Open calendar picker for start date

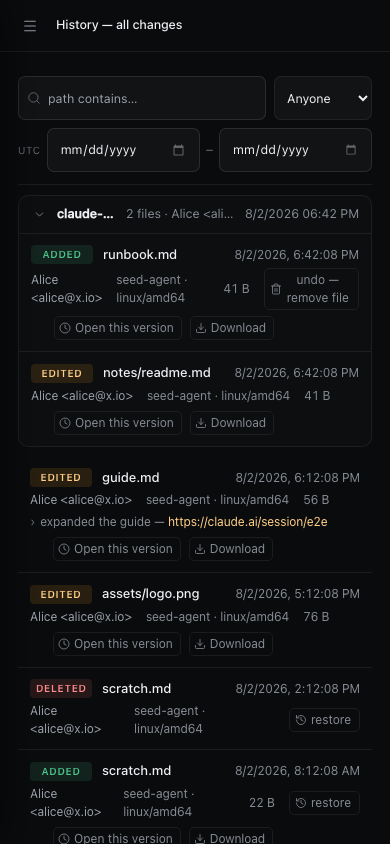tap(179, 150)
